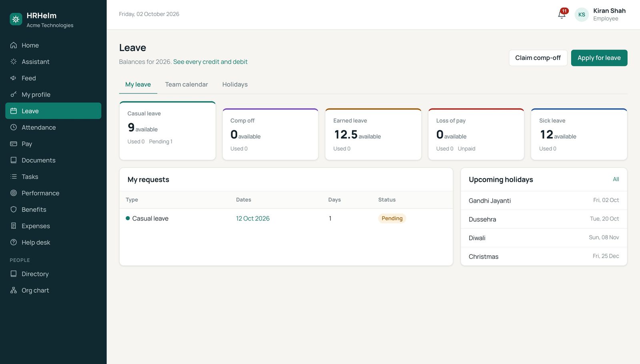Image resolution: width=640 pixels, height=364 pixels.
Task: Open the Holidays tab
Action: [x=235, y=84]
